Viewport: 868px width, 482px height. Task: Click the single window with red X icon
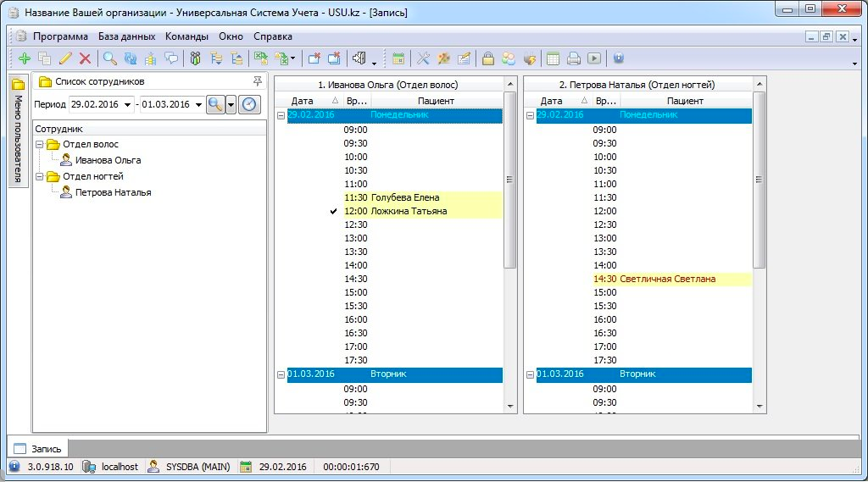314,58
